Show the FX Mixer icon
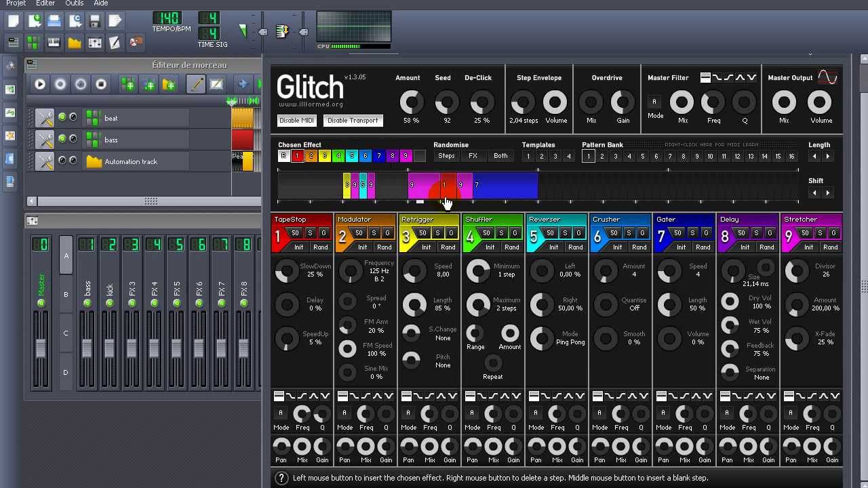The image size is (868, 488). point(95,43)
